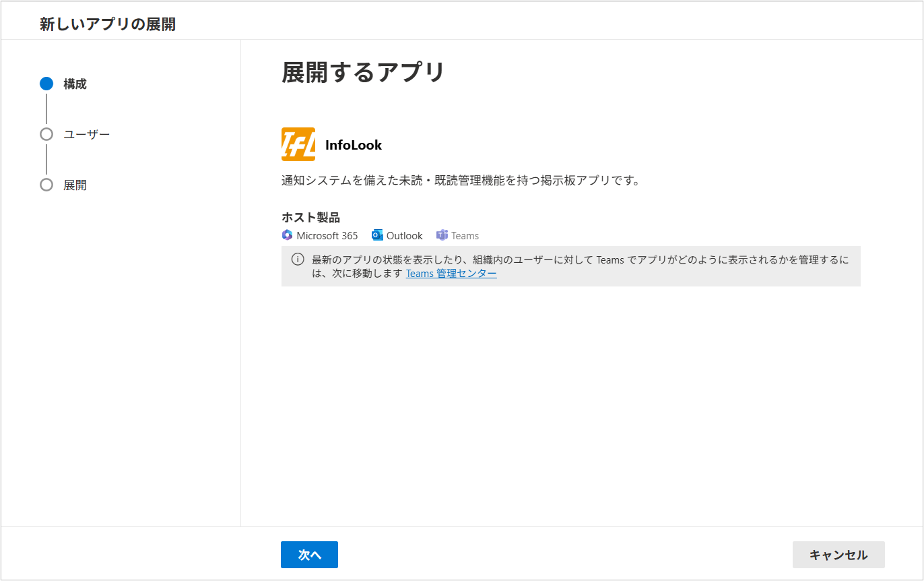
Task: Click the InfoLook app name text
Action: pyautogui.click(x=353, y=145)
